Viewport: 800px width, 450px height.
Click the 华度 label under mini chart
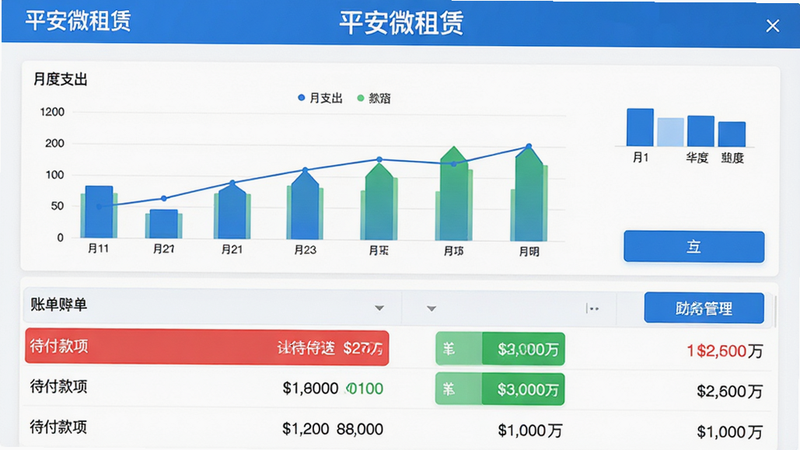coord(697,158)
